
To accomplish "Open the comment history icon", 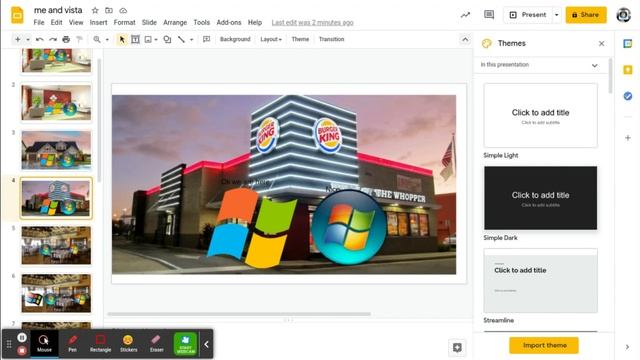I will (489, 15).
